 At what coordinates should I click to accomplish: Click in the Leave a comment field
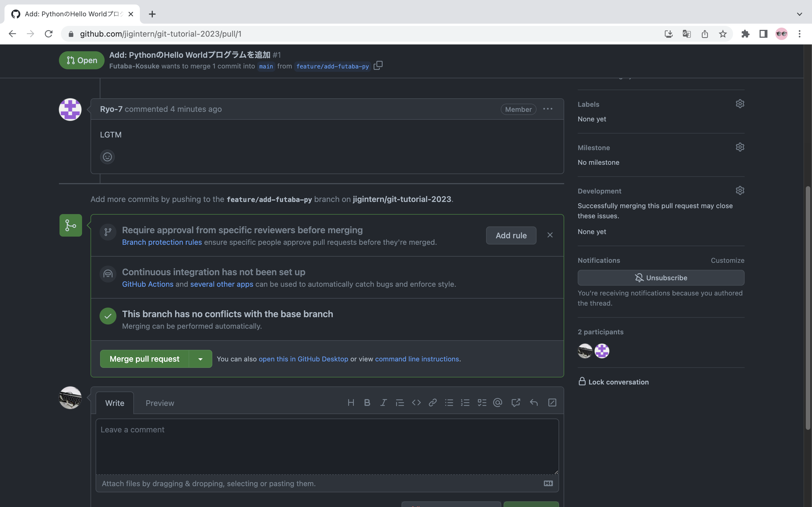327,446
